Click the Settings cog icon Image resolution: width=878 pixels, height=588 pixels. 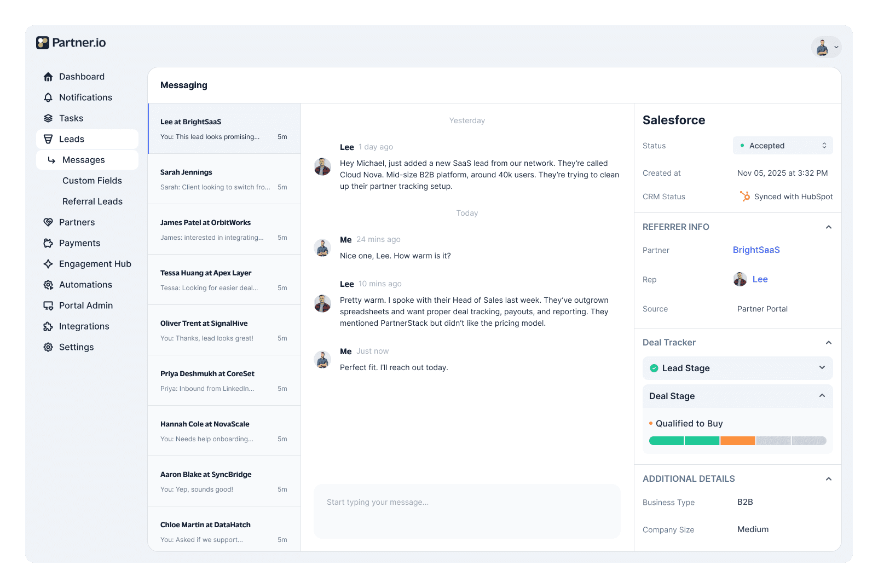[48, 347]
